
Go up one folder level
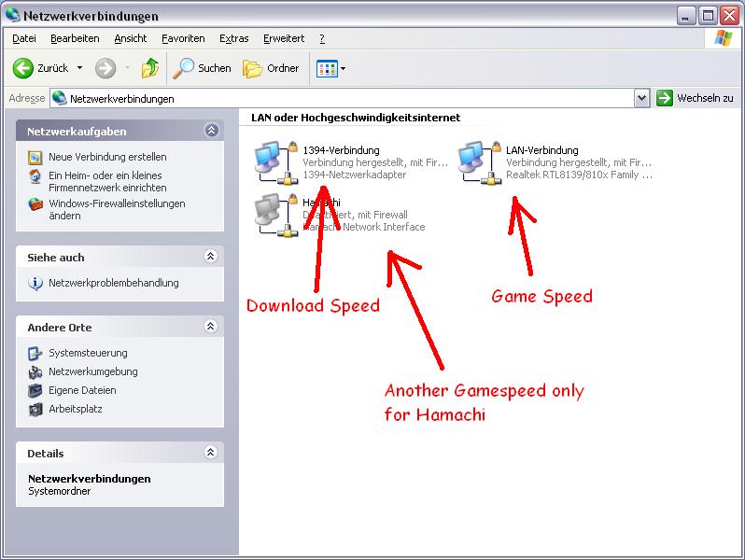[x=149, y=68]
